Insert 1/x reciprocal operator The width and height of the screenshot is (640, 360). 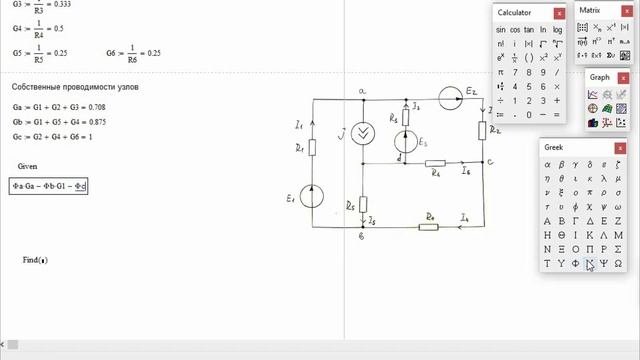[x=515, y=58]
